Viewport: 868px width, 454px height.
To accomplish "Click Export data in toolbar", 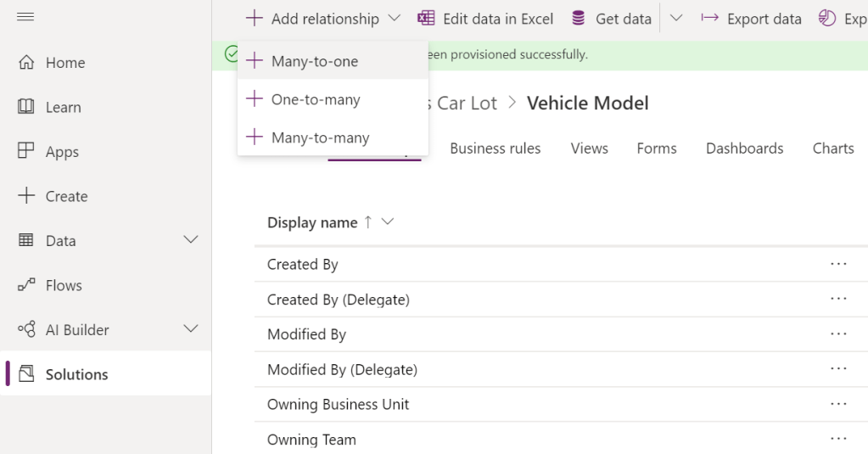I will click(x=752, y=19).
